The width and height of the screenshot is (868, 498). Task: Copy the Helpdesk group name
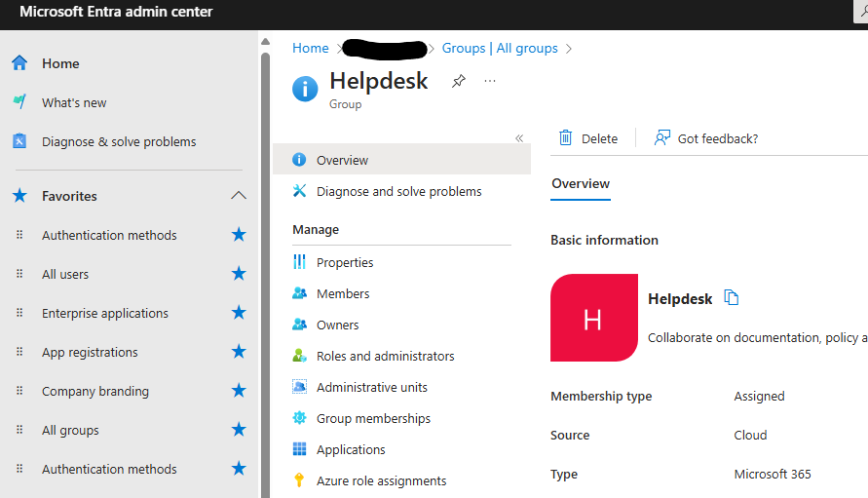tap(732, 298)
